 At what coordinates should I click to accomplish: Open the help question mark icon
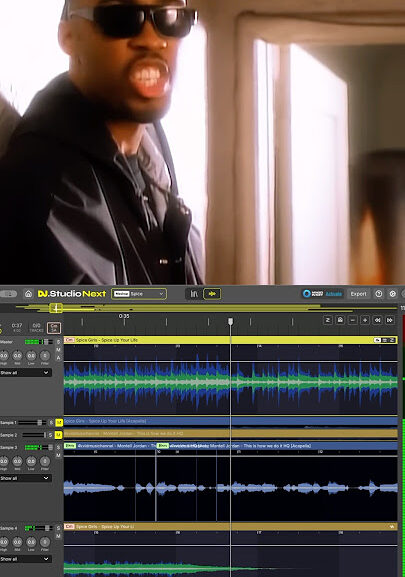click(x=379, y=294)
